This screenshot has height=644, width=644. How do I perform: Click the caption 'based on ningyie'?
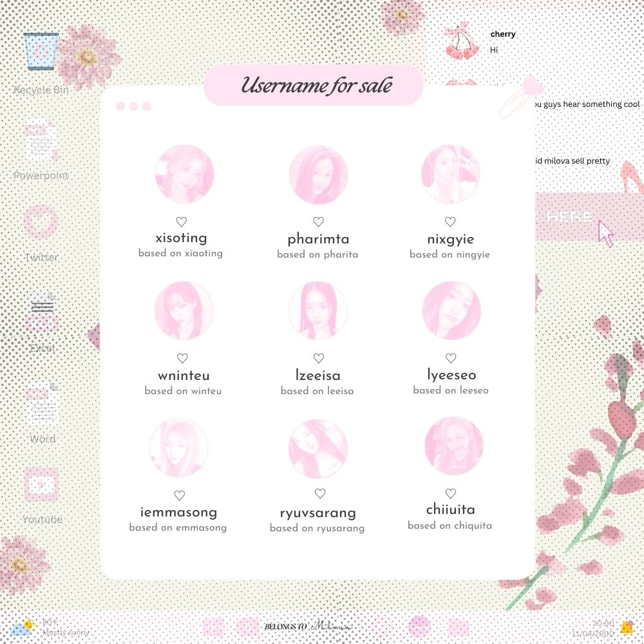pyautogui.click(x=450, y=254)
